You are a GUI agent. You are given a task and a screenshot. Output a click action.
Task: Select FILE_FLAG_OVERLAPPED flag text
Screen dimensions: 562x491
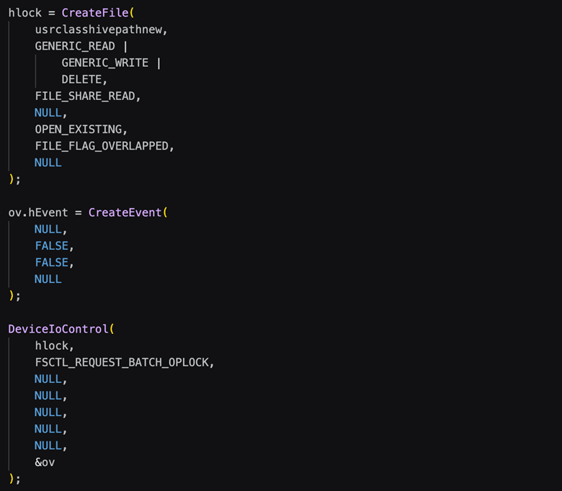[x=101, y=146]
